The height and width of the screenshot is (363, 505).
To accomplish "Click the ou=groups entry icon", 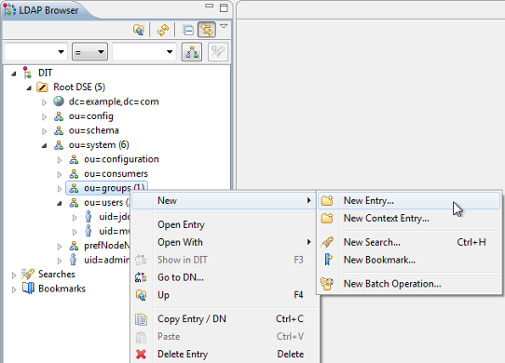I will tap(74, 188).
